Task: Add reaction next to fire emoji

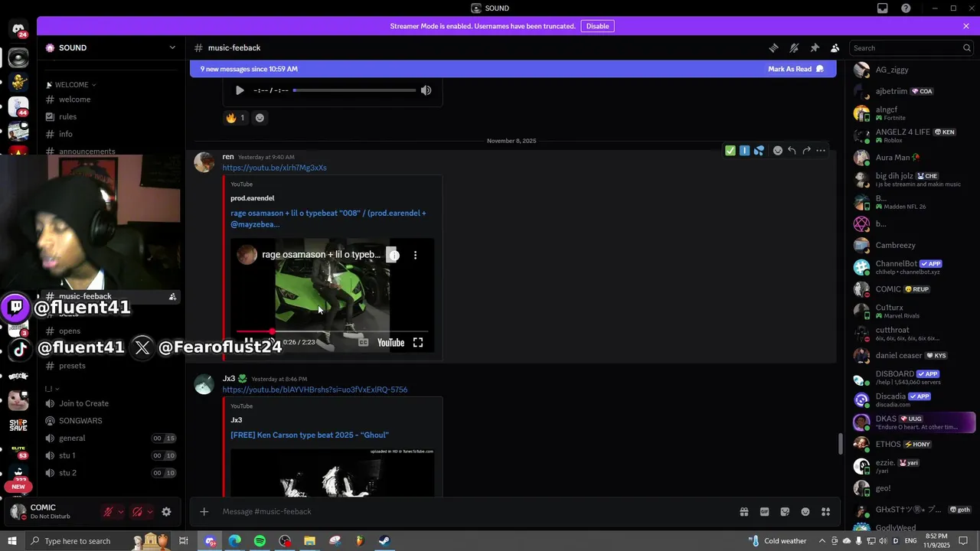Action: click(x=260, y=117)
